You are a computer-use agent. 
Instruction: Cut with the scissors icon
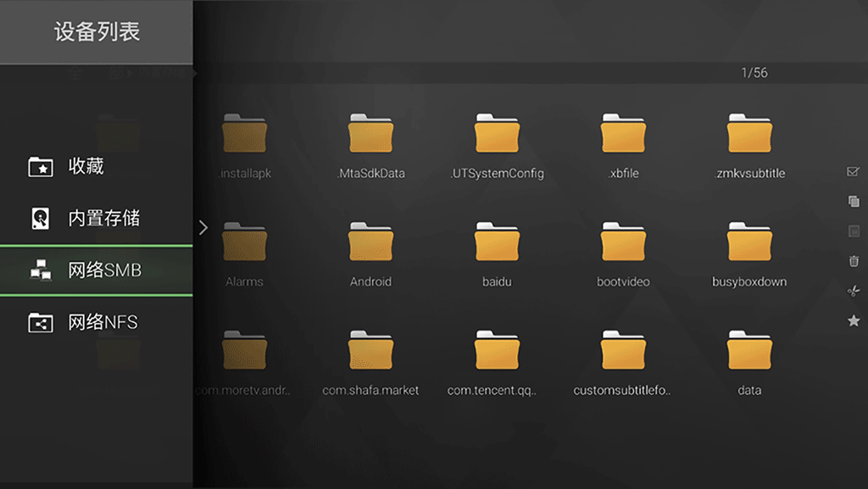854,291
